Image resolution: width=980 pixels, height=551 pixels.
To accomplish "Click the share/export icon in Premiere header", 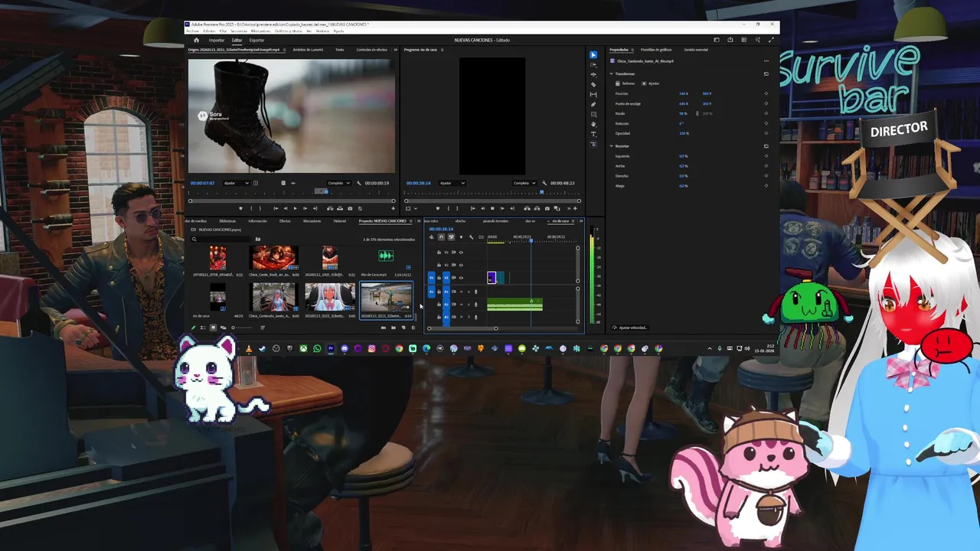I will pyautogui.click(x=730, y=40).
